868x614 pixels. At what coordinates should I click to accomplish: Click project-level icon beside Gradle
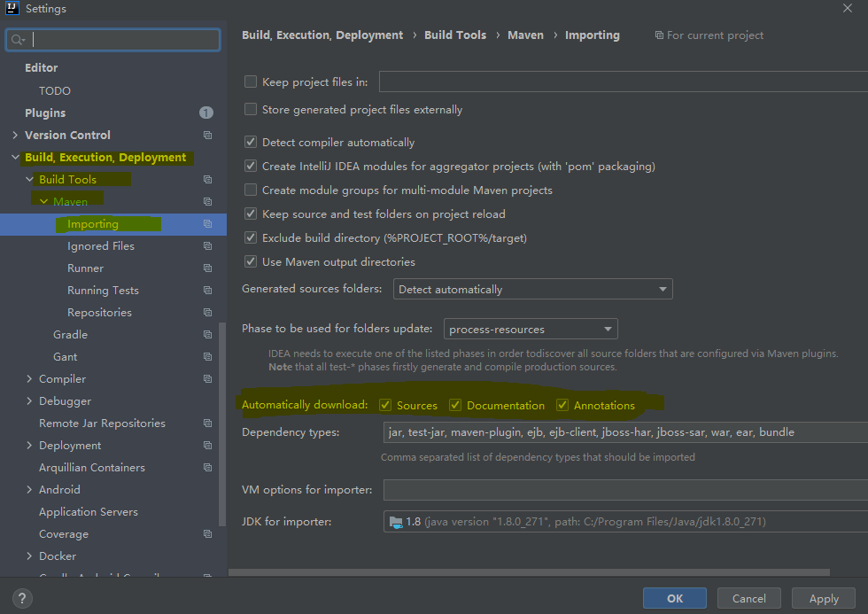tap(207, 334)
